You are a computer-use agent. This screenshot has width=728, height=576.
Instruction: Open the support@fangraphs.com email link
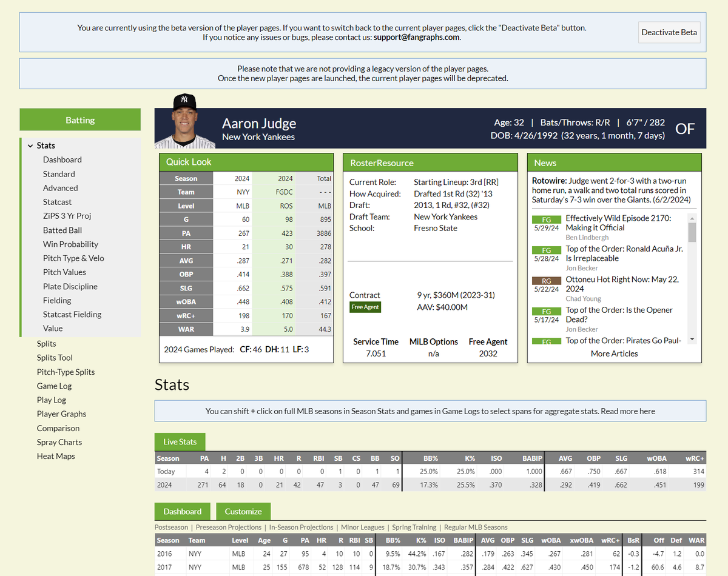pyautogui.click(x=416, y=37)
